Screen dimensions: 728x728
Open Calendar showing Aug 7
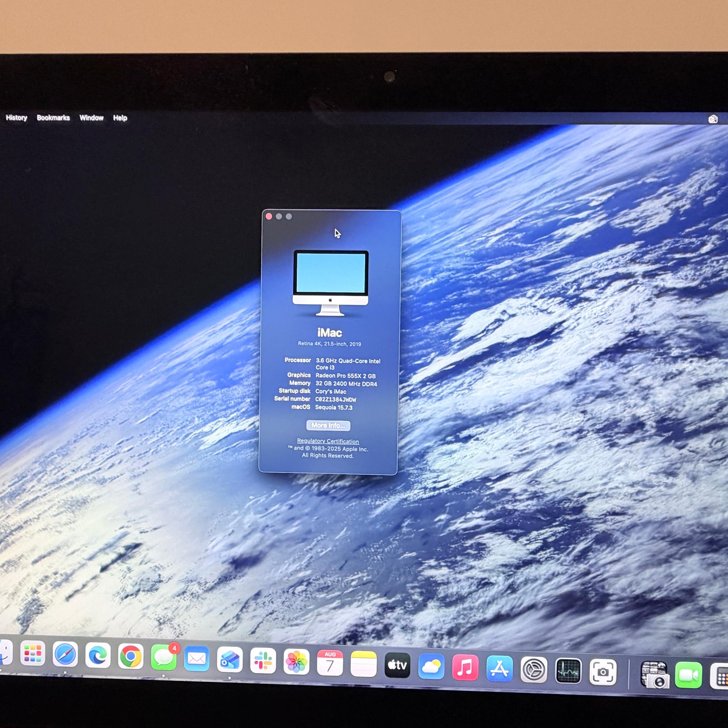click(x=330, y=664)
